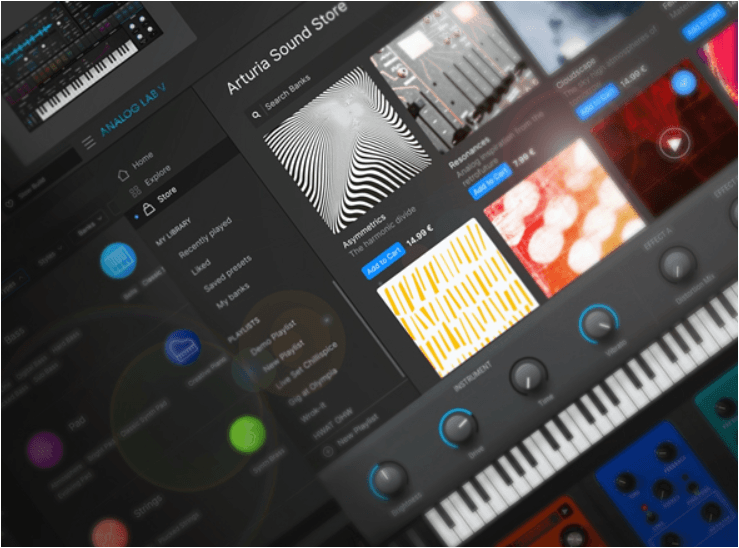The image size is (739, 548).
Task: Click the Analog Lab V logo
Action: [x=133, y=109]
